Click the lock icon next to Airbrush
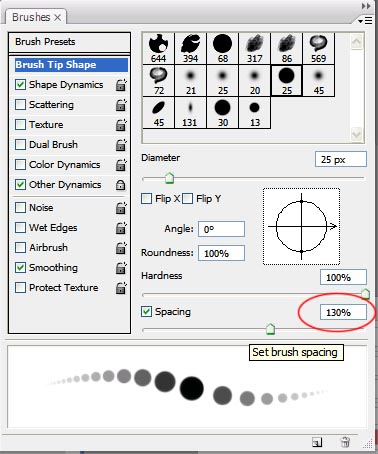Viewport: 378px width, 454px height. pyautogui.click(x=121, y=248)
